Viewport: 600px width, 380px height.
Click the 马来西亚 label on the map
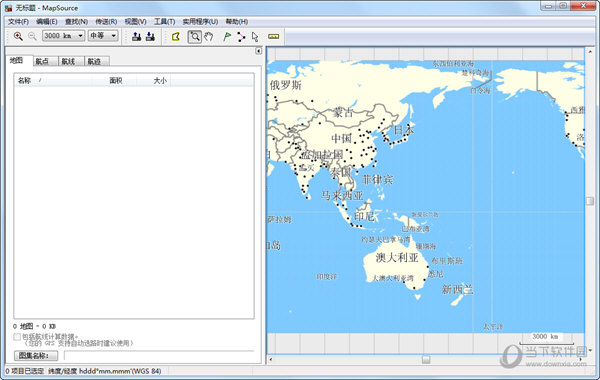(342, 196)
